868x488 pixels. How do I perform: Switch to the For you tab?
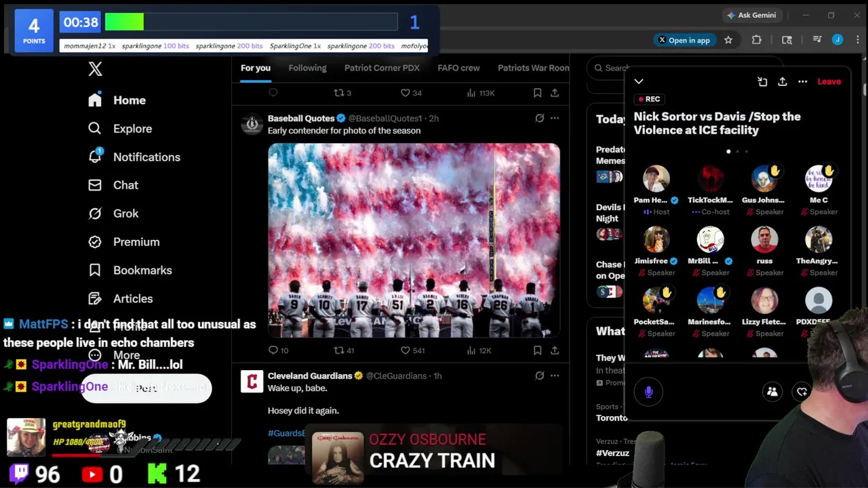tap(256, 68)
